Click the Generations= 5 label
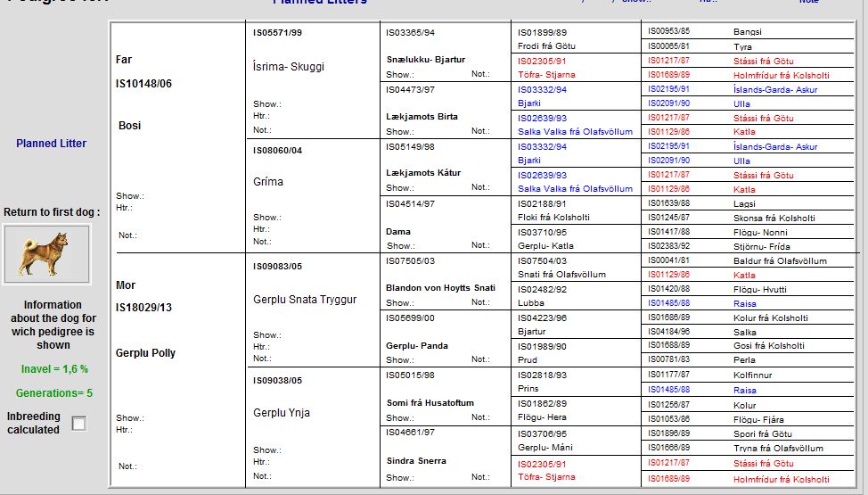The width and height of the screenshot is (868, 495). 53,393
